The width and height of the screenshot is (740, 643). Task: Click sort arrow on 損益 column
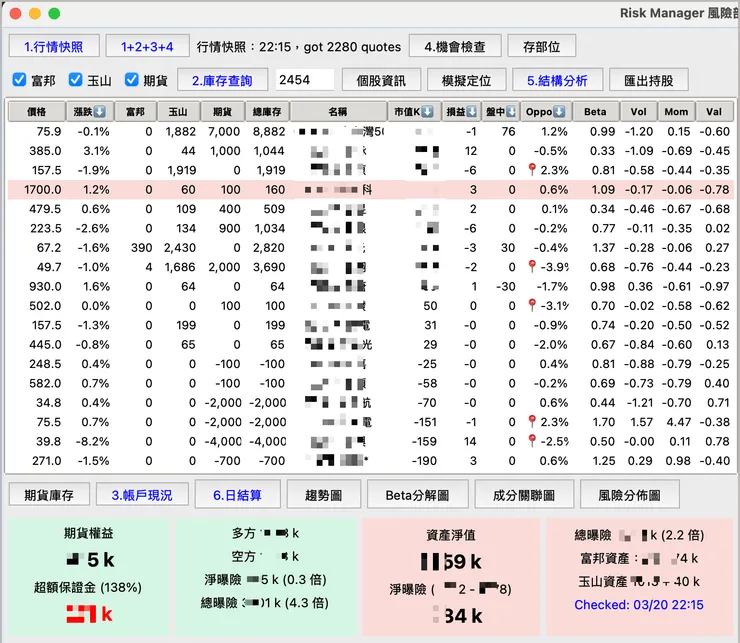click(x=472, y=111)
